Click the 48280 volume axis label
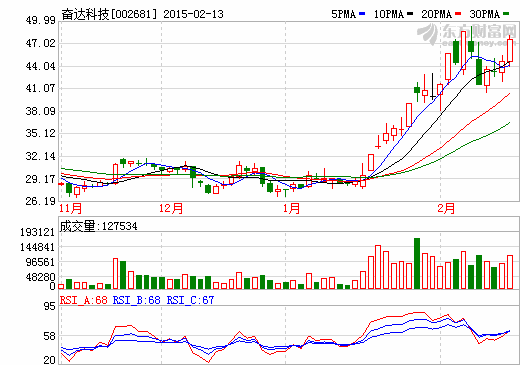Image resolution: width=520 pixels, height=365 pixels. (40, 277)
